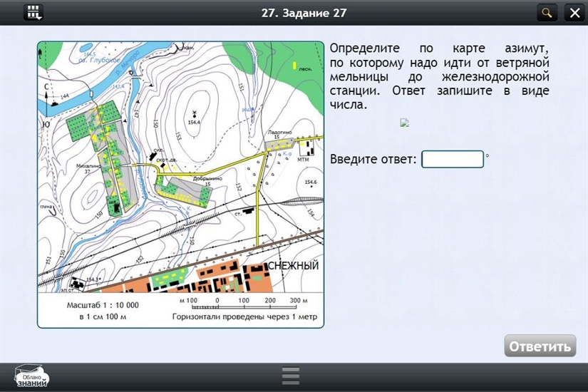This screenshot has height=392, width=588.
Task: Open the task list grid icon
Action: pos(33,12)
